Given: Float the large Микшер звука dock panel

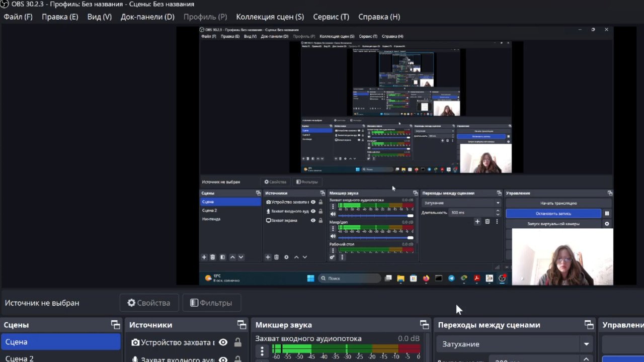Looking at the screenshot, I should click(x=425, y=325).
